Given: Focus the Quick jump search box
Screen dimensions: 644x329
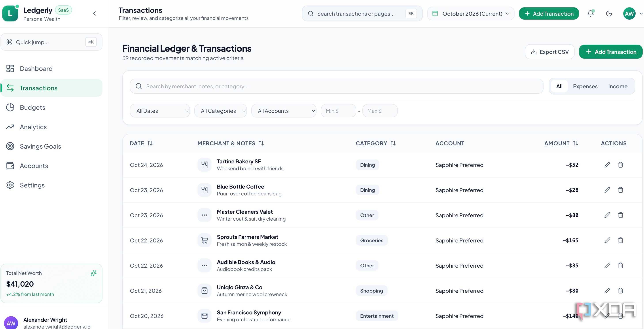Looking at the screenshot, I should click(x=51, y=42).
